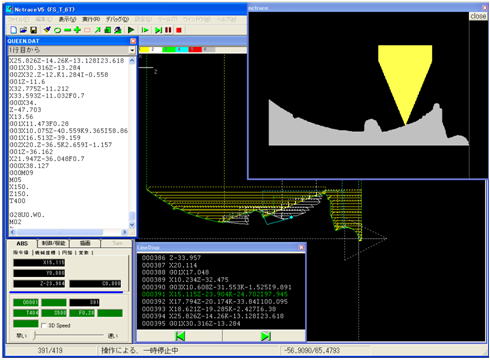Image resolution: width=490 pixels, height=360 pixels.
Task: Select line 000395 G01X30.316Z-13.284
Action: (191, 323)
